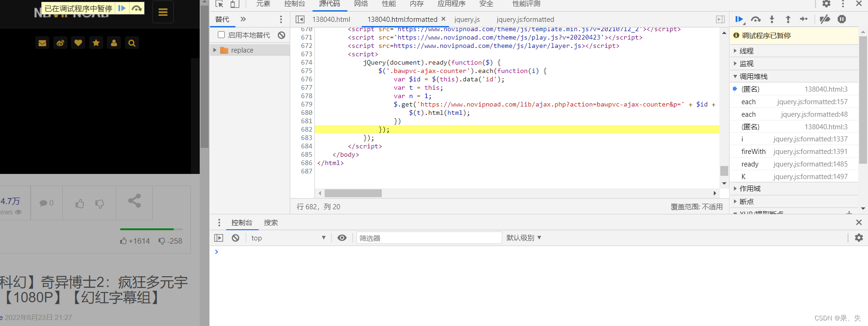Open console settings gear icon
This screenshot has width=868, height=326.
point(859,238)
